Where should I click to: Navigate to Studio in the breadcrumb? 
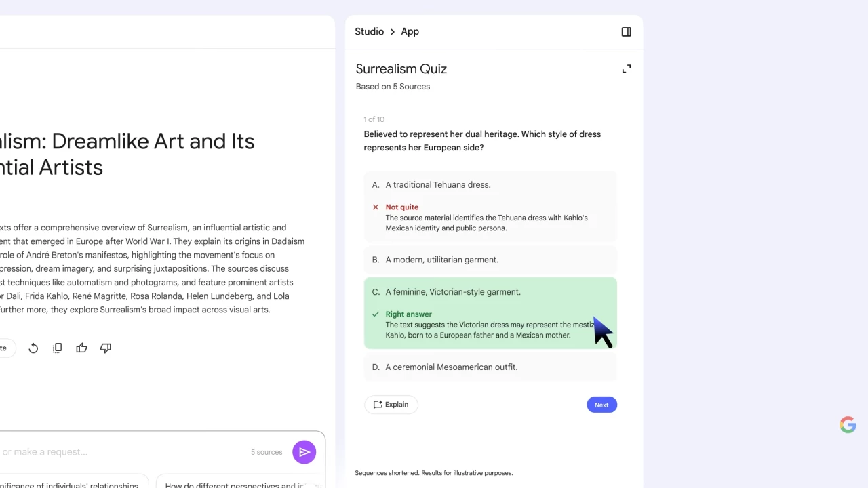pos(369,31)
